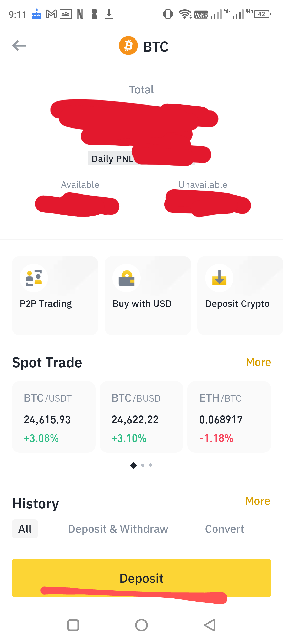
Task: Tap the Android recent apps square icon
Action: pos(73,625)
